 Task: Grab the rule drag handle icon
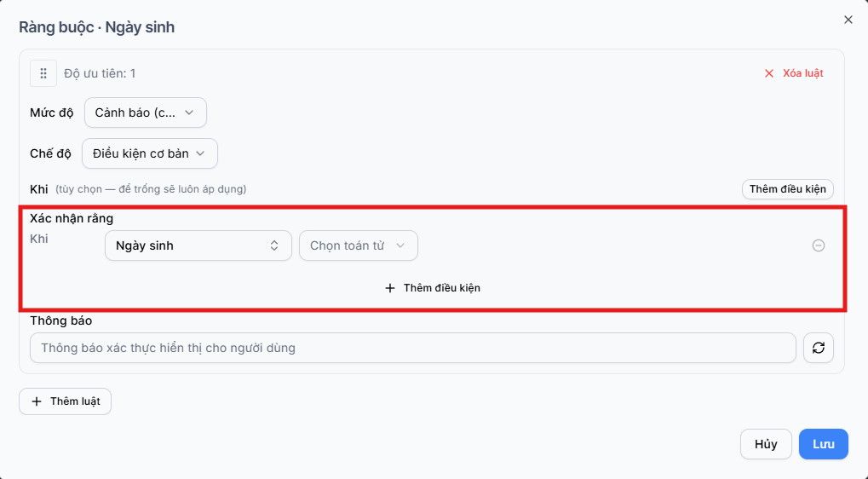coord(43,73)
